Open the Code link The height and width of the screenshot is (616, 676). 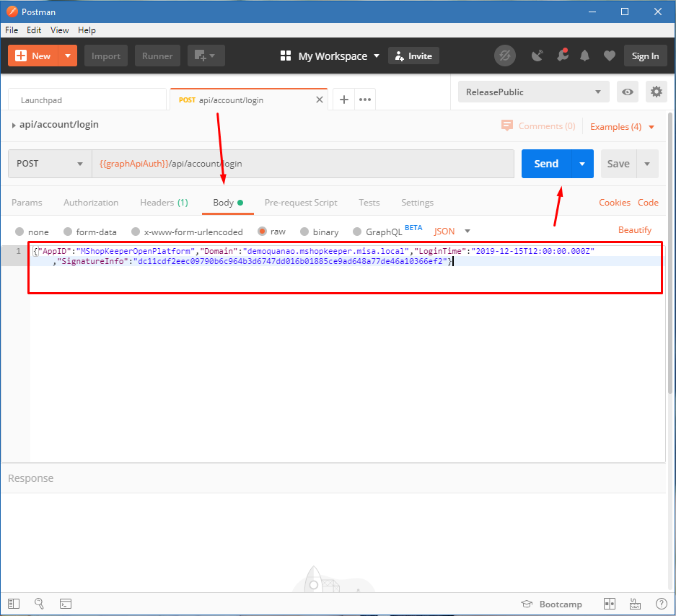pos(648,203)
